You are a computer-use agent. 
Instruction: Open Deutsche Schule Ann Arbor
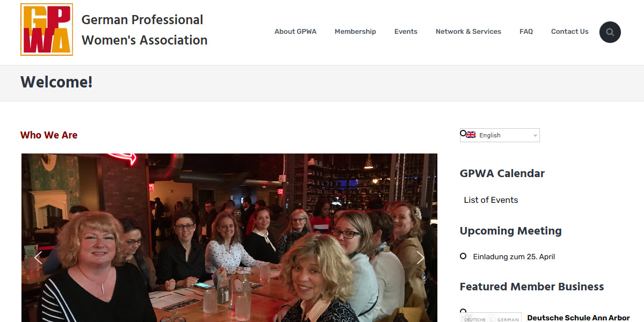578,317
